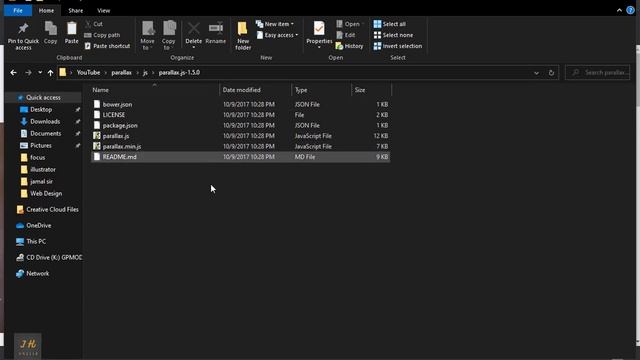The height and width of the screenshot is (360, 640).
Task: Click the Rename icon
Action: pyautogui.click(x=216, y=29)
